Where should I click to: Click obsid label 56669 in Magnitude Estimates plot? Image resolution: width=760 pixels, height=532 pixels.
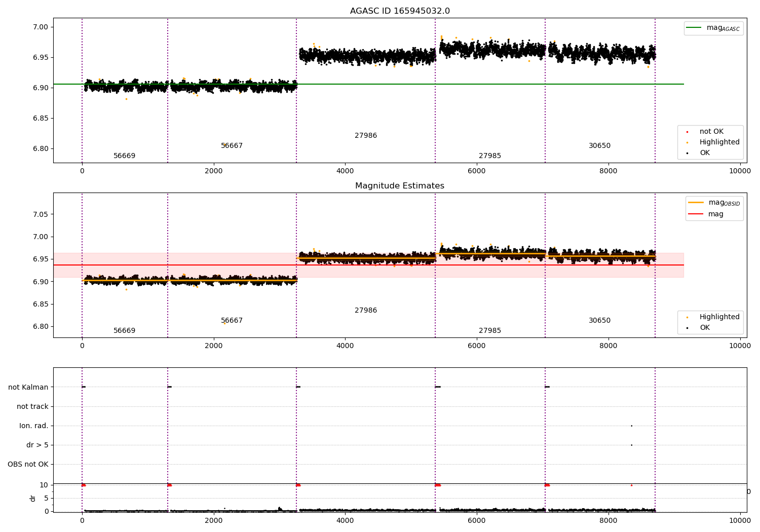[x=125, y=330]
